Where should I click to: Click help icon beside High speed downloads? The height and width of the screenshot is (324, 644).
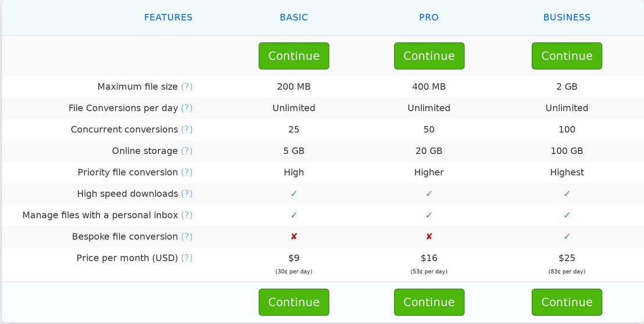pos(187,193)
